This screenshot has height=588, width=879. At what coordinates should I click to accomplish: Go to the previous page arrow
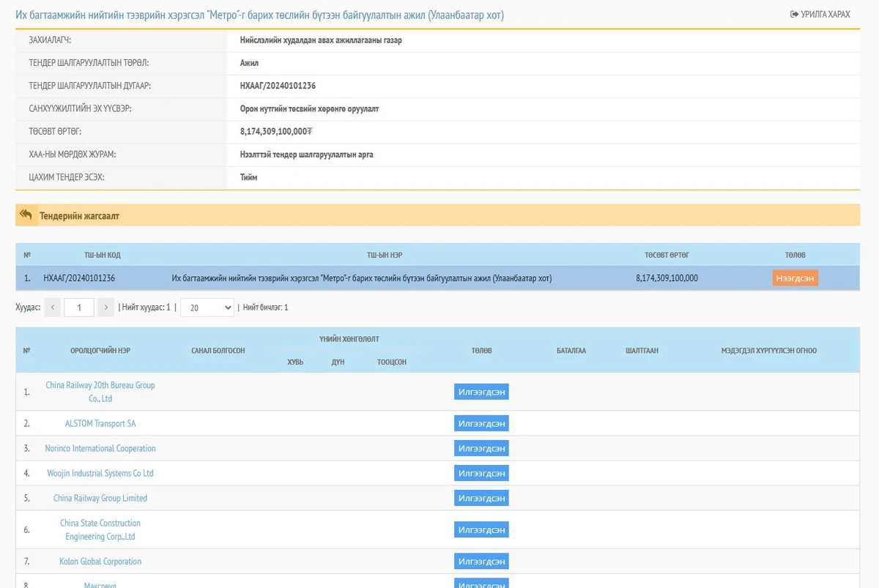click(x=52, y=308)
